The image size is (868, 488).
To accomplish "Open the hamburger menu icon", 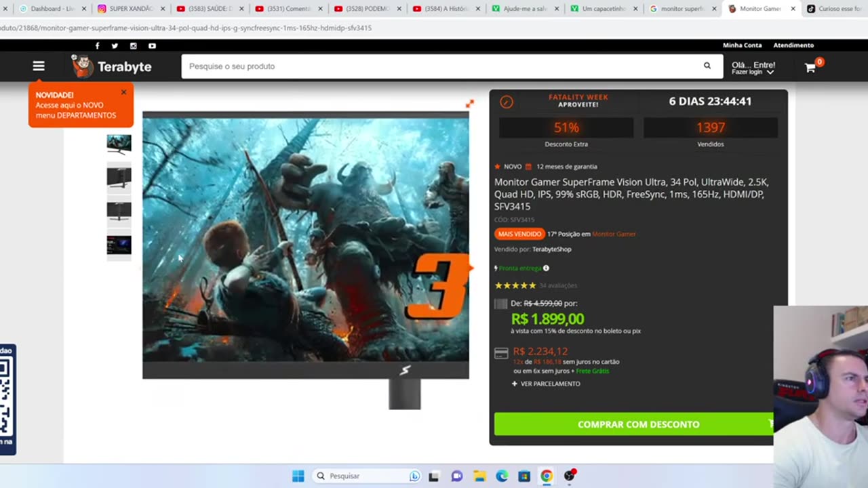I will coord(39,66).
